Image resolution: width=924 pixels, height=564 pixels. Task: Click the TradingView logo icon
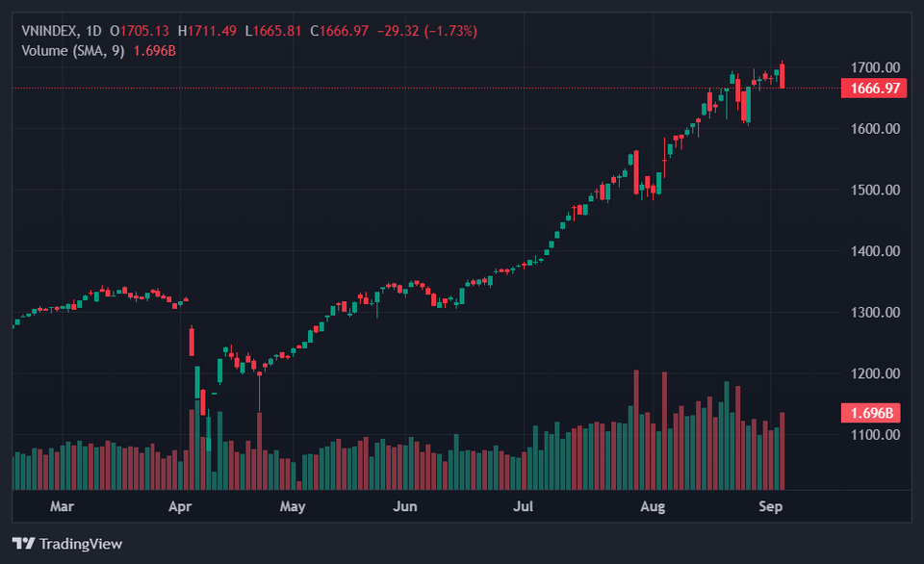pos(23,543)
